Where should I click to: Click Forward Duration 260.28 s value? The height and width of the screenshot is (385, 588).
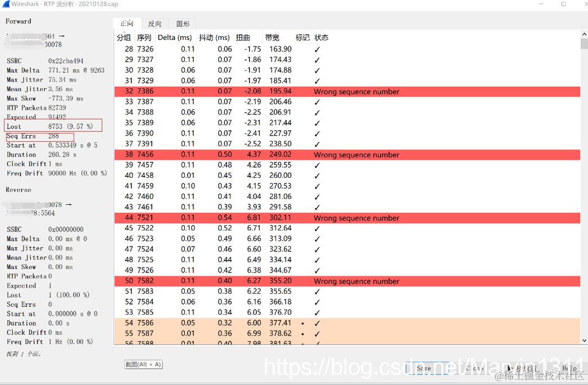(62, 155)
